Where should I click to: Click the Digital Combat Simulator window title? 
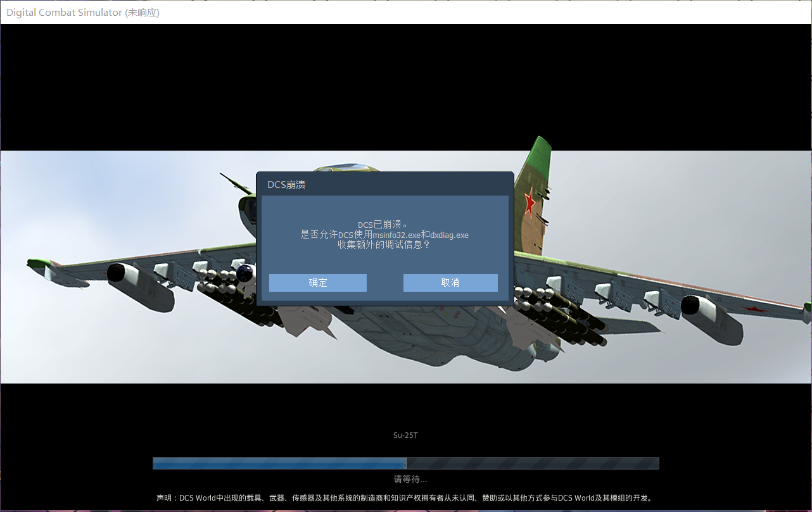pyautogui.click(x=83, y=13)
